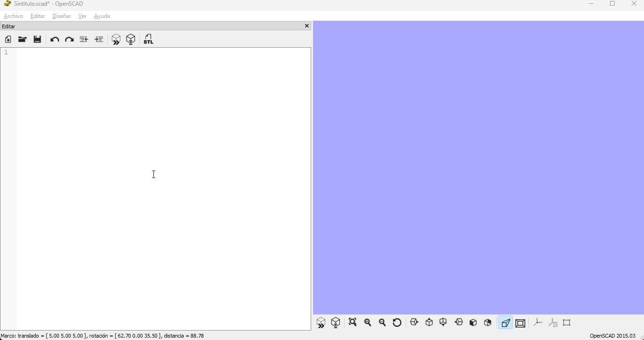Undo the last edit
Screen dimensions: 644x340
click(x=54, y=40)
